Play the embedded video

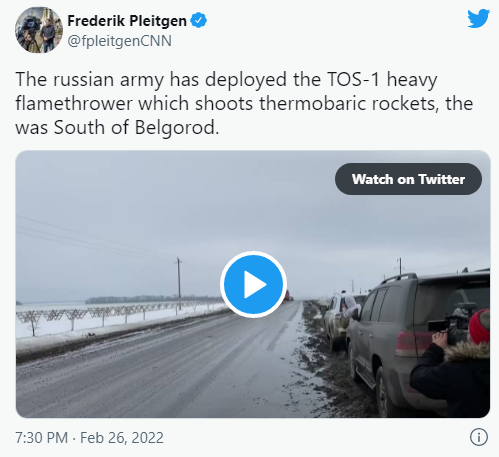point(253,284)
